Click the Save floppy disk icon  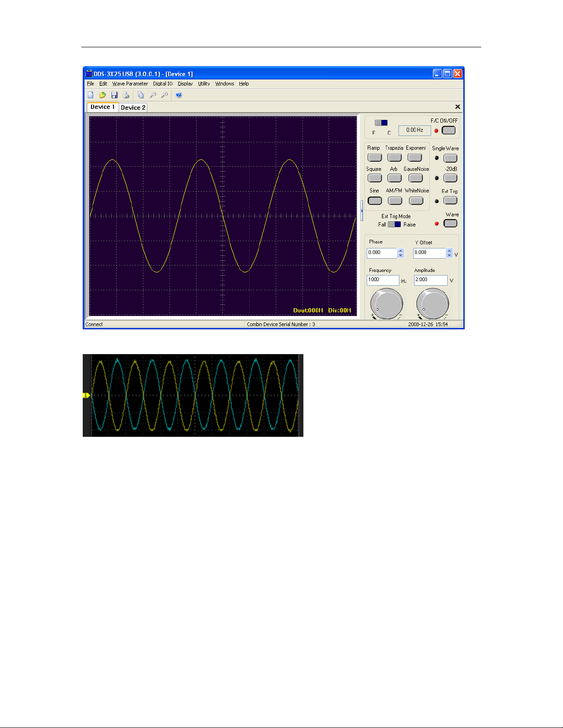click(x=114, y=95)
